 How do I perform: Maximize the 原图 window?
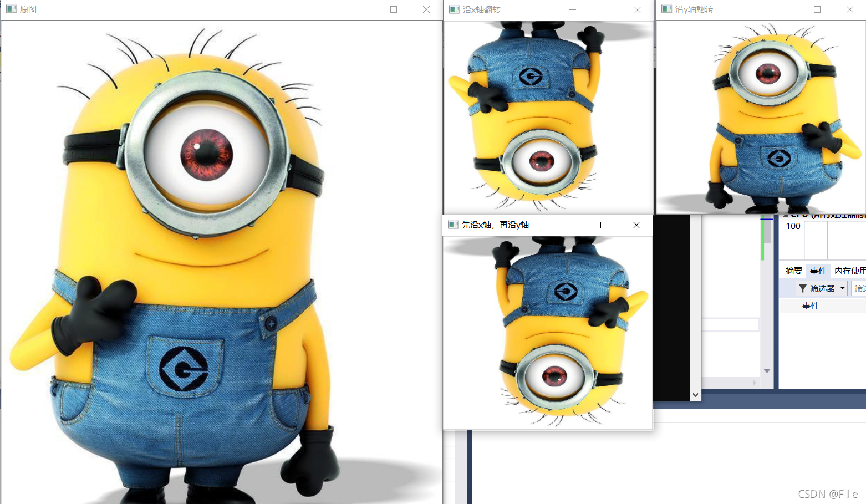tap(394, 9)
